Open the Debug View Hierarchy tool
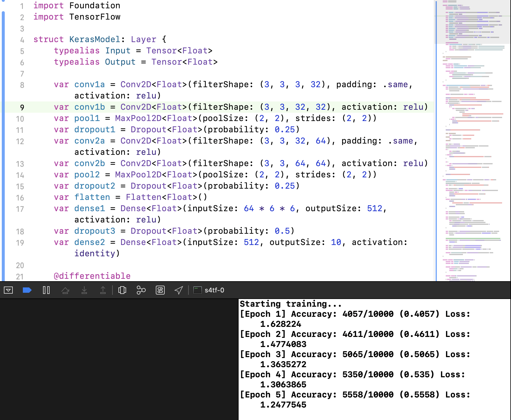 point(122,290)
